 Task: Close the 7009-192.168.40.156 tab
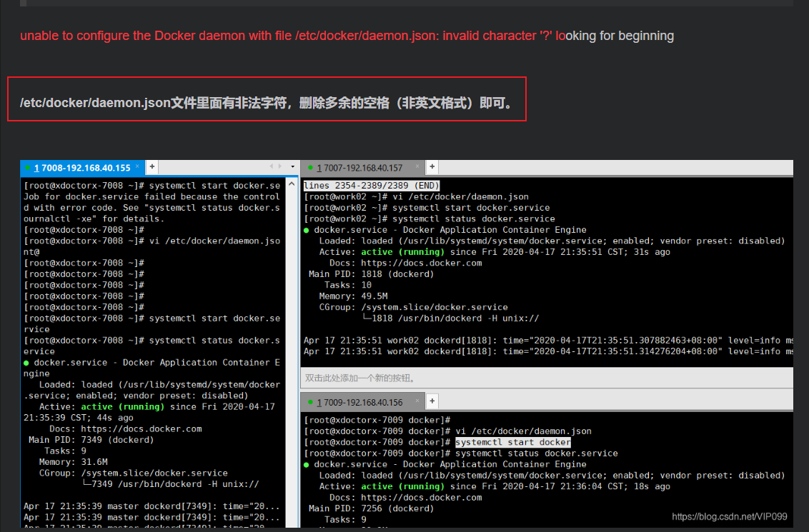(417, 401)
